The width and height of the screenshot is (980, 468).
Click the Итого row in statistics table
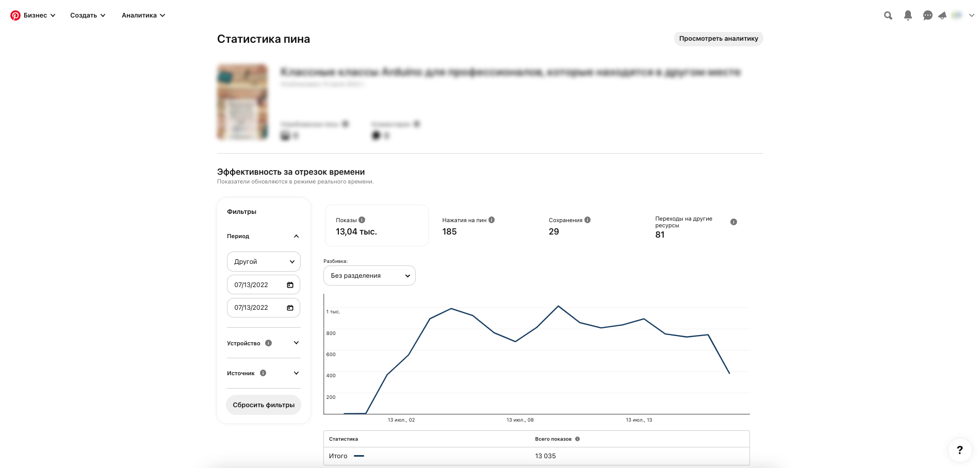[x=536, y=456]
